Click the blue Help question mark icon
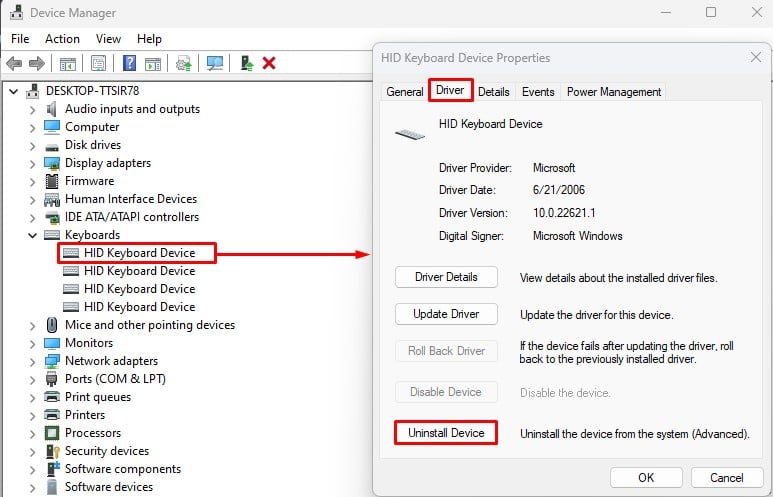Image resolution: width=773 pixels, height=497 pixels. pos(129,63)
